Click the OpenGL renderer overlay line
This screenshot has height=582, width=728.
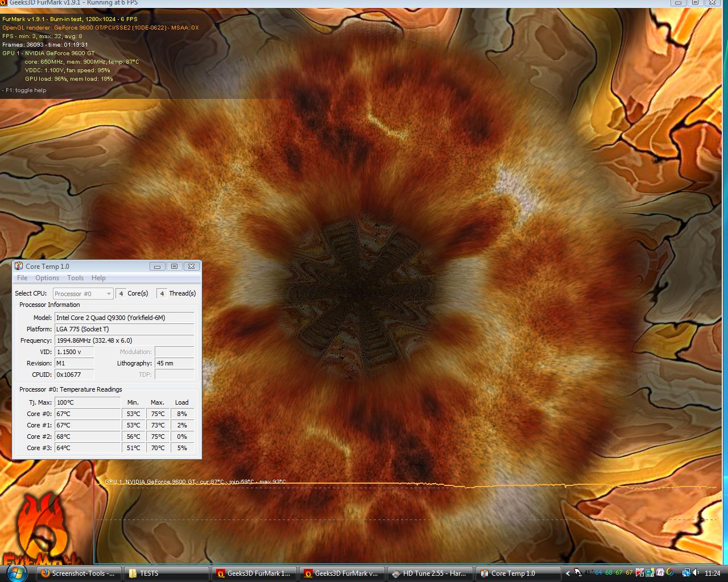[101, 27]
